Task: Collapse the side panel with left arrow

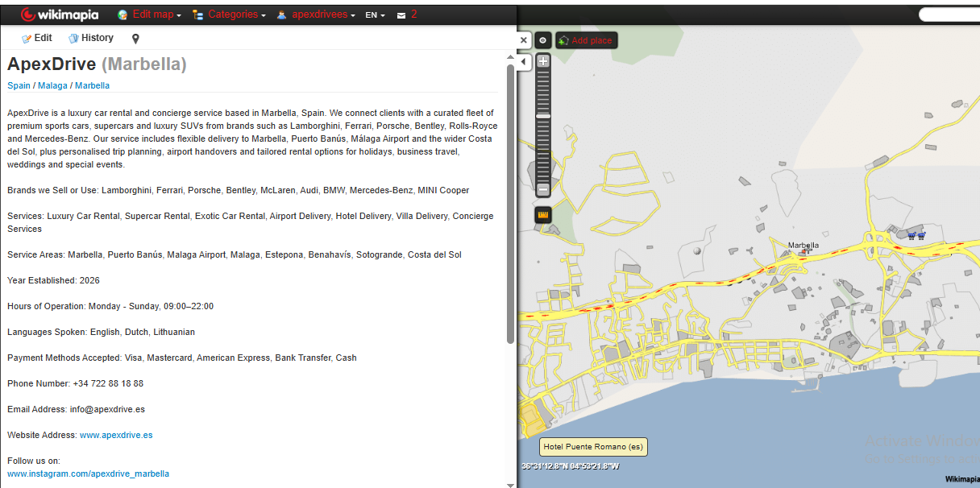Action: (x=524, y=61)
